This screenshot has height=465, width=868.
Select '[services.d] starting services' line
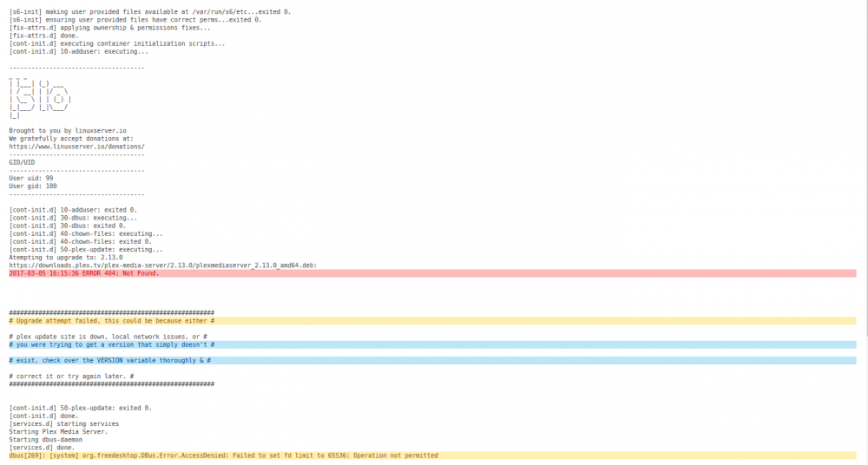click(63, 424)
